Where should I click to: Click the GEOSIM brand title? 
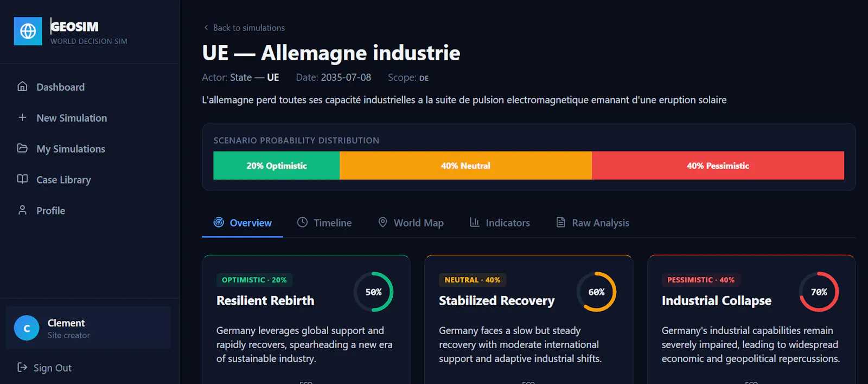click(x=75, y=27)
